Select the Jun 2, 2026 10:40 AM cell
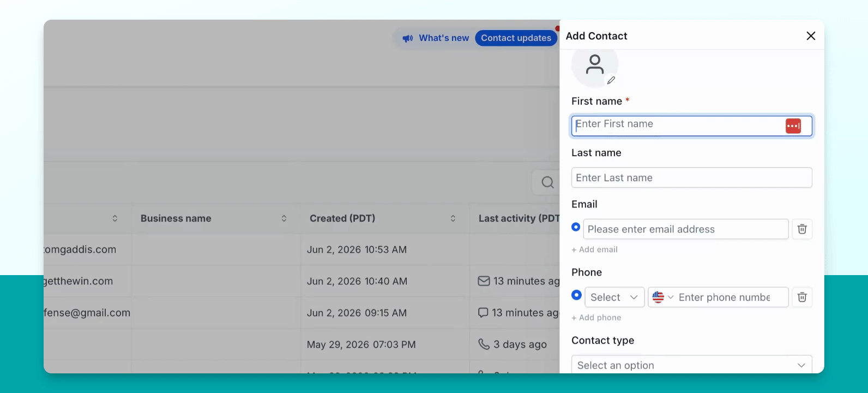 click(x=357, y=281)
